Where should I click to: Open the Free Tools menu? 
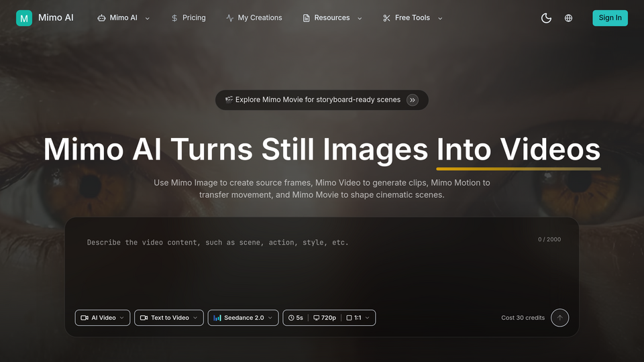413,18
